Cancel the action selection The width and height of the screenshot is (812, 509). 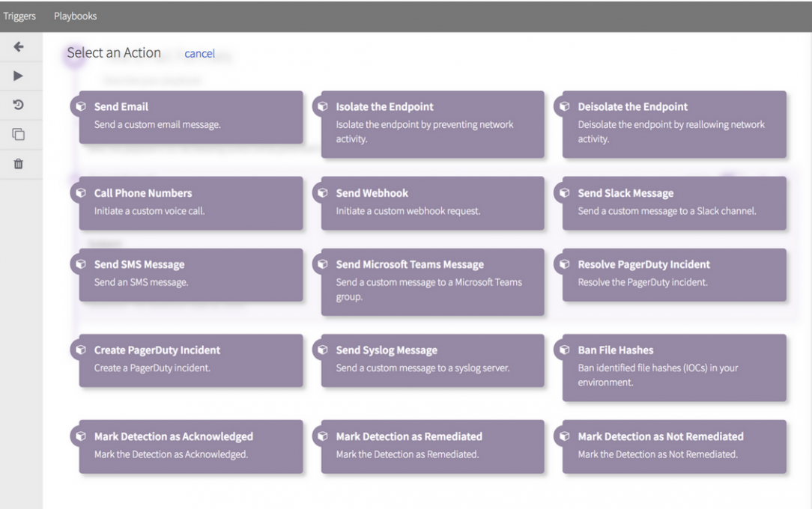pyautogui.click(x=199, y=54)
